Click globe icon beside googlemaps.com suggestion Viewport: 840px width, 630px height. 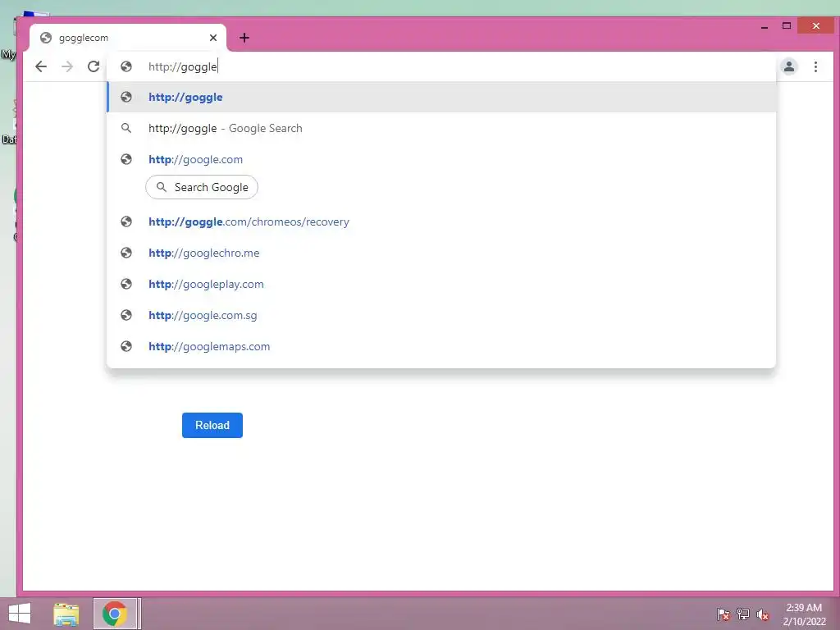[x=126, y=346]
